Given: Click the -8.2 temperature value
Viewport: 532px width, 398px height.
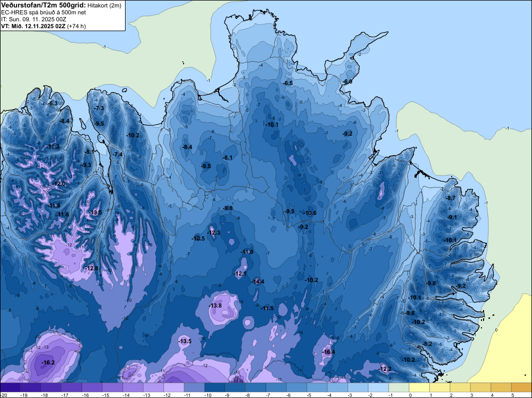Looking at the screenshot, I should click(427, 344).
